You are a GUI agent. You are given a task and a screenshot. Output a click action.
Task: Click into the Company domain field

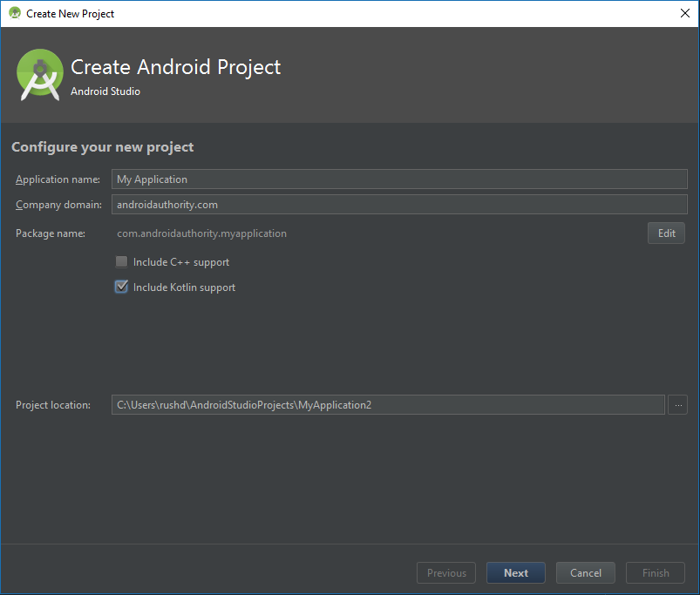[399, 205]
